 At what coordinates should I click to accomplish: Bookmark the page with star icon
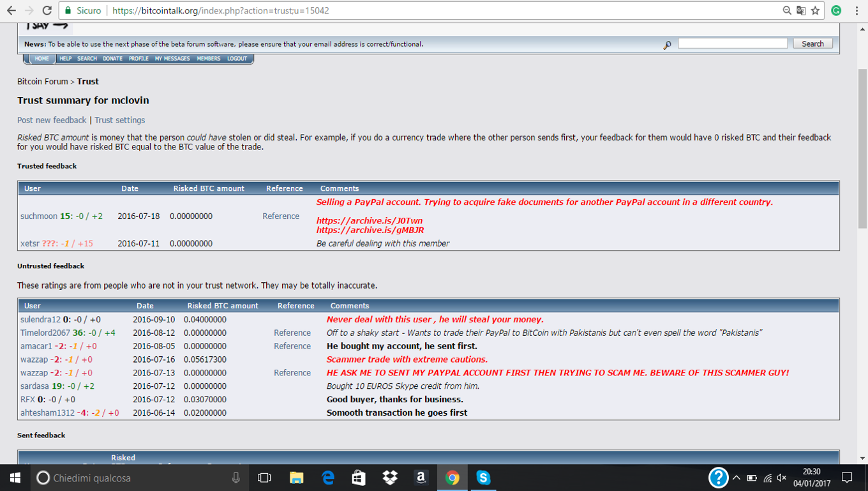[815, 10]
